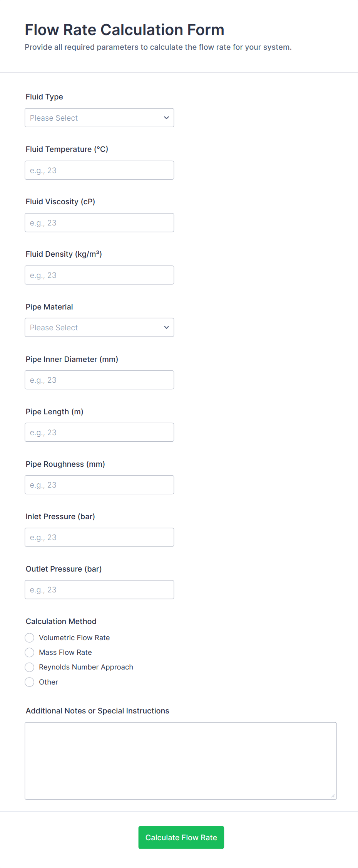Screen dimensions: 358x868
Task: Click into Fluid Density input
Action: tap(99, 275)
